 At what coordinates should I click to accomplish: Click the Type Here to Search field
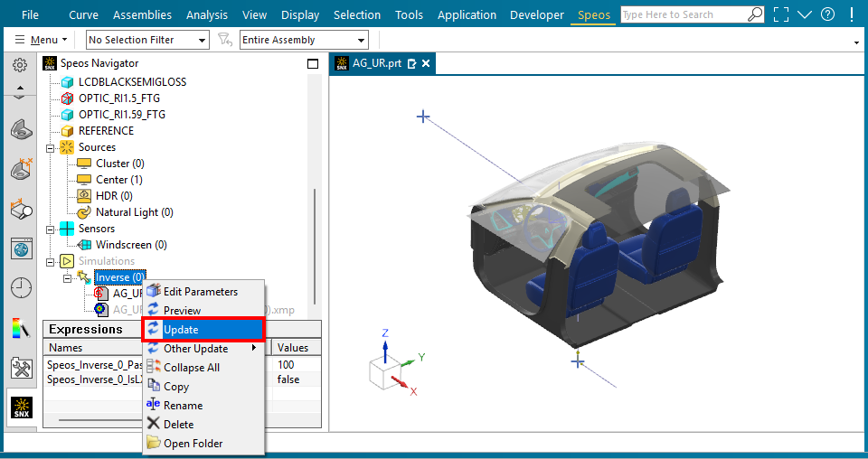[684, 14]
